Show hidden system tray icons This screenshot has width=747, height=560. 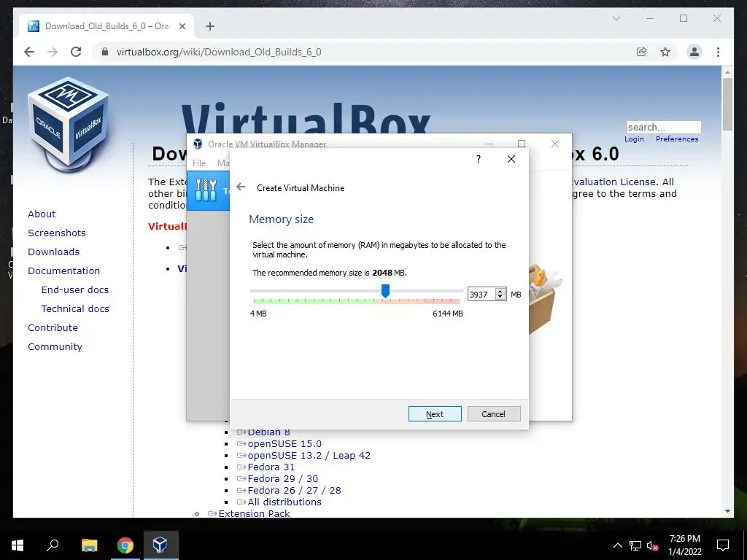tap(617, 545)
